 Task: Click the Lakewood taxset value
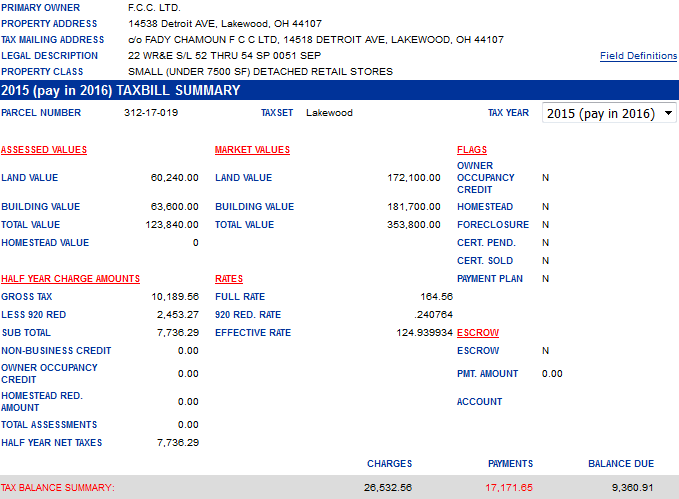click(329, 113)
